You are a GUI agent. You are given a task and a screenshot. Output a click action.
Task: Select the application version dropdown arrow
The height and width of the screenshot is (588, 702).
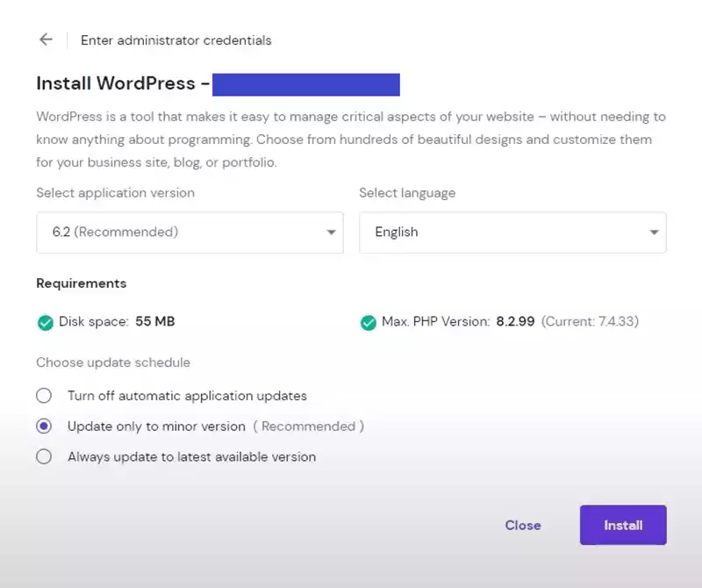[x=332, y=233]
